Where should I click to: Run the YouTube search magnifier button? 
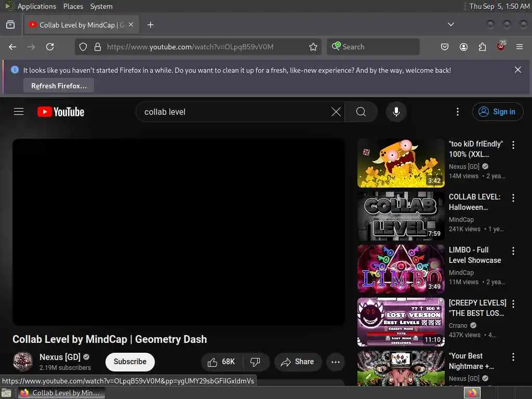[x=361, y=112]
